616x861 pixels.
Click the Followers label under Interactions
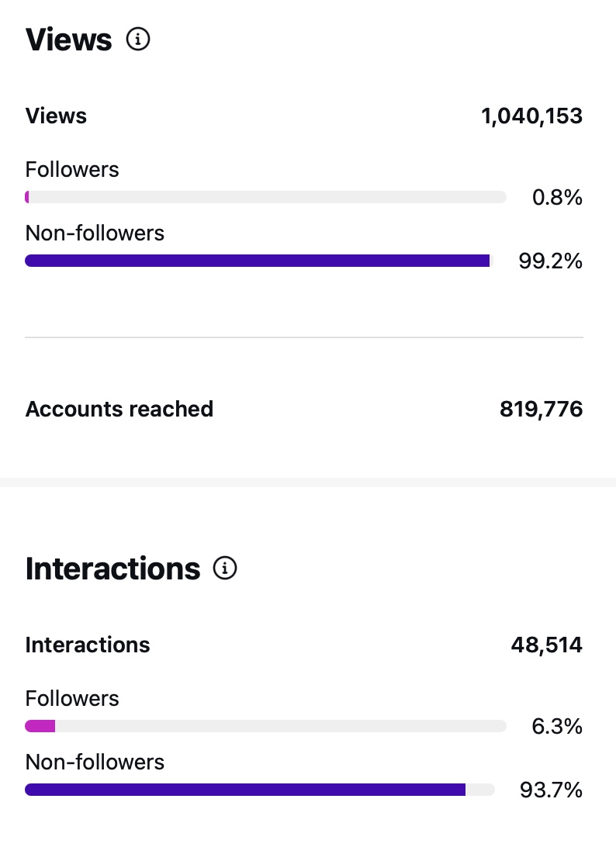pyautogui.click(x=72, y=698)
